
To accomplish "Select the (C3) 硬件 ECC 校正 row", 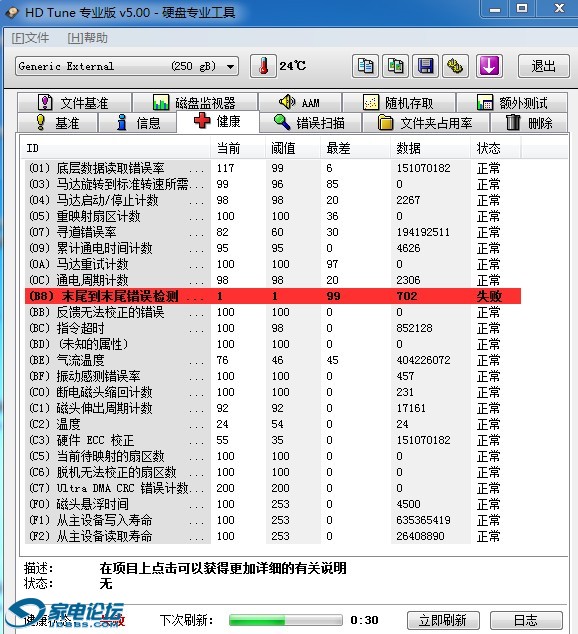I will [x=273, y=440].
